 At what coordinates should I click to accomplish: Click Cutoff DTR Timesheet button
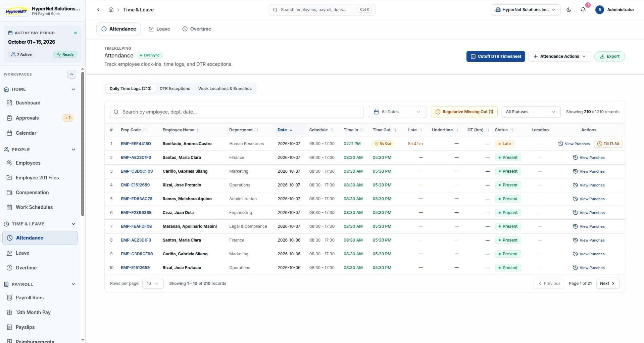495,56
